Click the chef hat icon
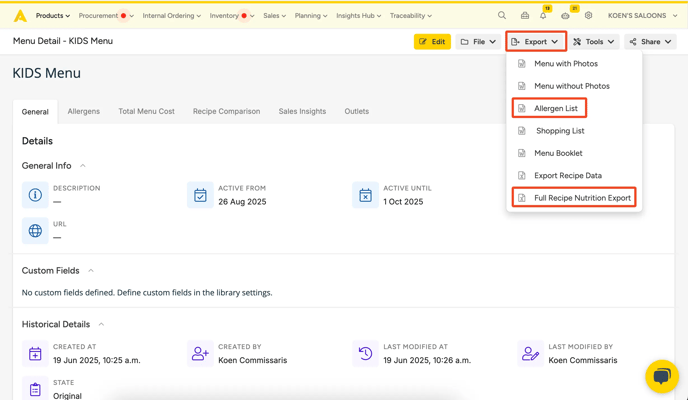This screenshot has width=688, height=400. pyautogui.click(x=565, y=16)
